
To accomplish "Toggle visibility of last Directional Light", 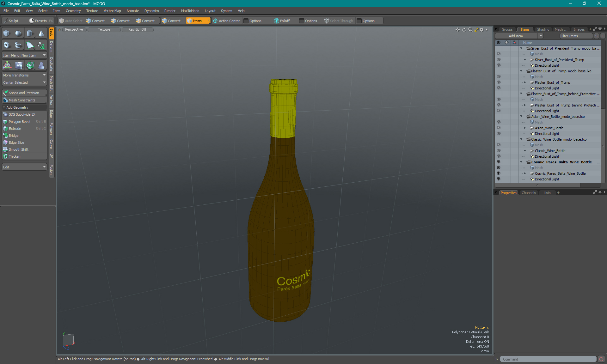I will (498, 179).
